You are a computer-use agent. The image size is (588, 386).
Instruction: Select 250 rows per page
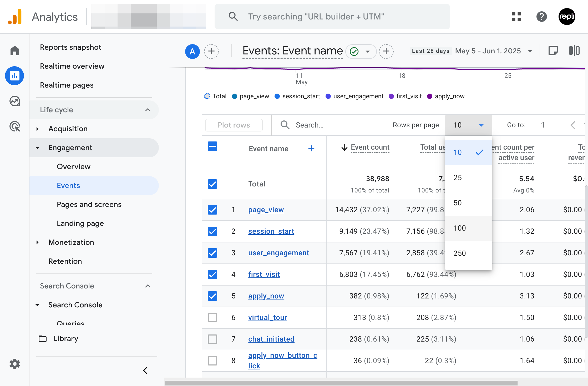(x=468, y=253)
